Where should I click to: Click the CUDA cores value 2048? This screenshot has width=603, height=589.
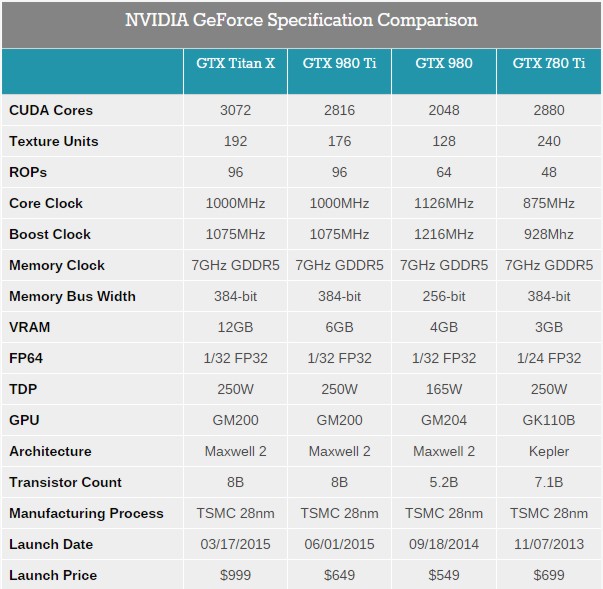click(444, 110)
